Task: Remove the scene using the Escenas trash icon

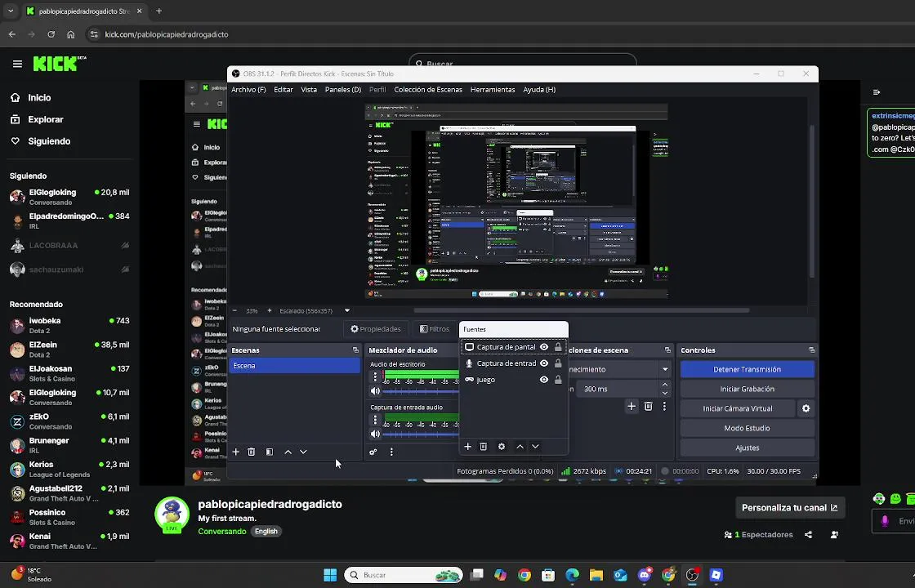Action: [252, 452]
